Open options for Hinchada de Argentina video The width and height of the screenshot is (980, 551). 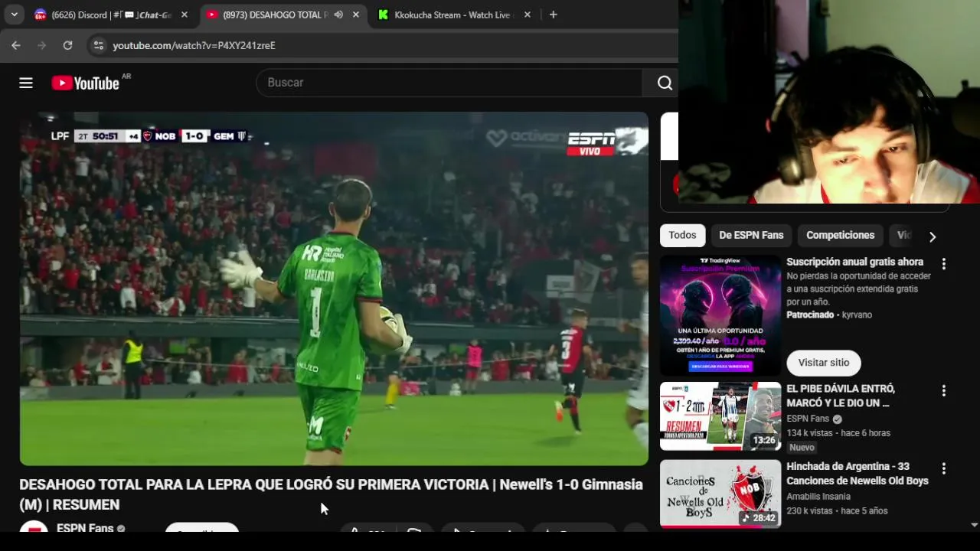[x=943, y=468]
